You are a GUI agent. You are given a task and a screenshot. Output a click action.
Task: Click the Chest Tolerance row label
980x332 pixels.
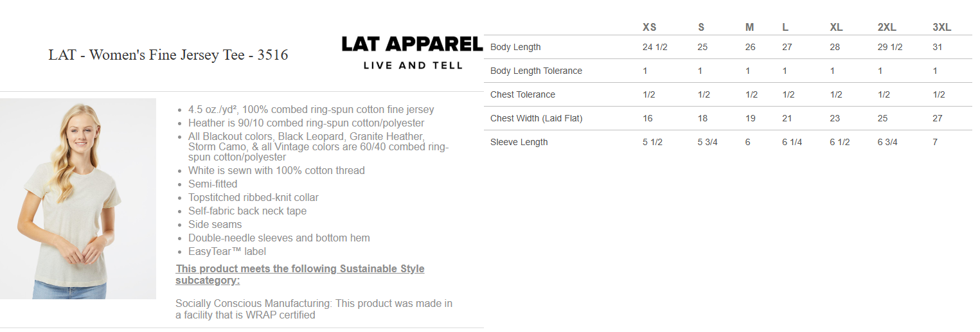click(x=522, y=94)
